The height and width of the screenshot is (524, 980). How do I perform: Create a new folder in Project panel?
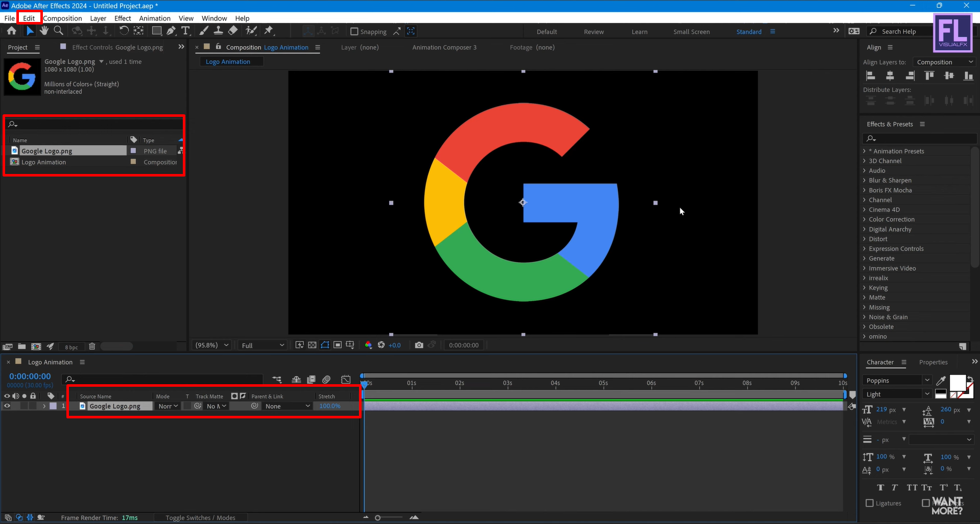(22, 346)
